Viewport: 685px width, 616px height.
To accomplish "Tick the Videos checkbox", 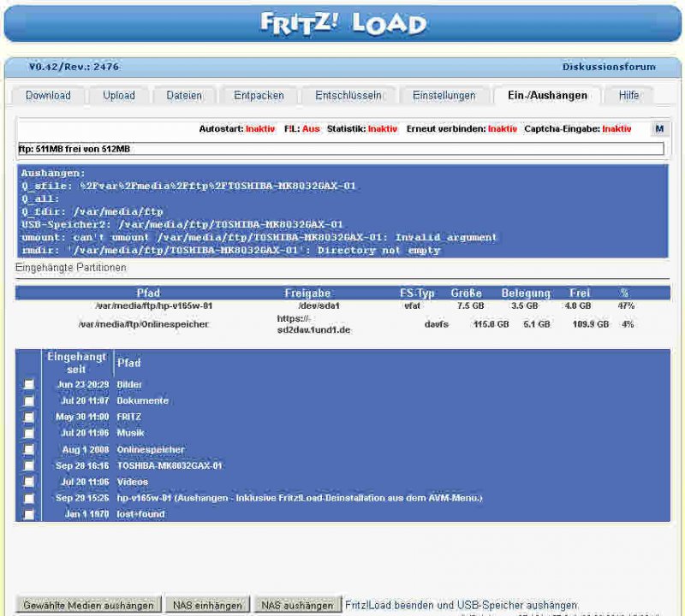I will click(x=29, y=482).
